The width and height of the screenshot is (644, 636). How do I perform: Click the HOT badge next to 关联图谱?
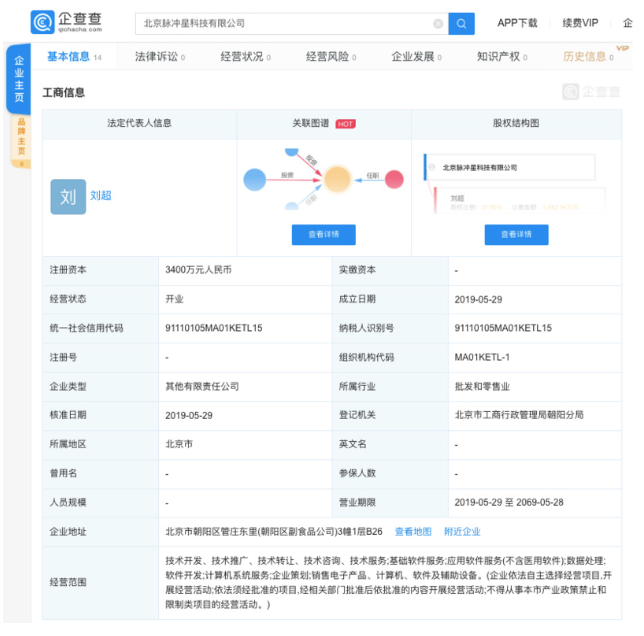point(345,124)
